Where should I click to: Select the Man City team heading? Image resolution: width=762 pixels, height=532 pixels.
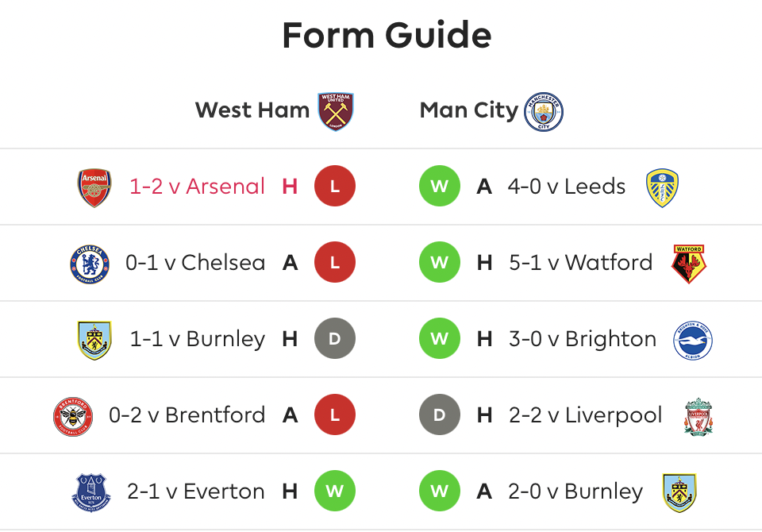coord(468,110)
